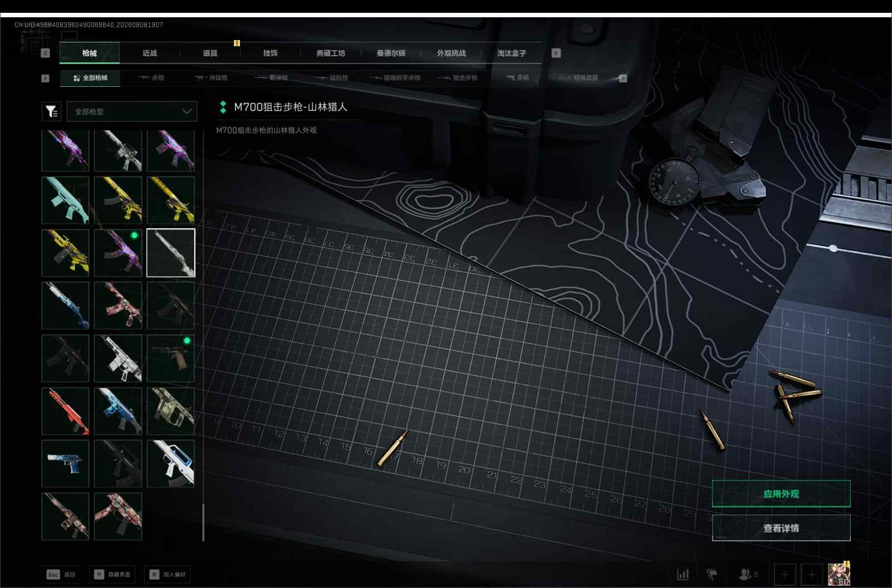The width and height of the screenshot is (892, 588).
Task: Select the red weapon skin thumbnail
Action: tap(65, 411)
